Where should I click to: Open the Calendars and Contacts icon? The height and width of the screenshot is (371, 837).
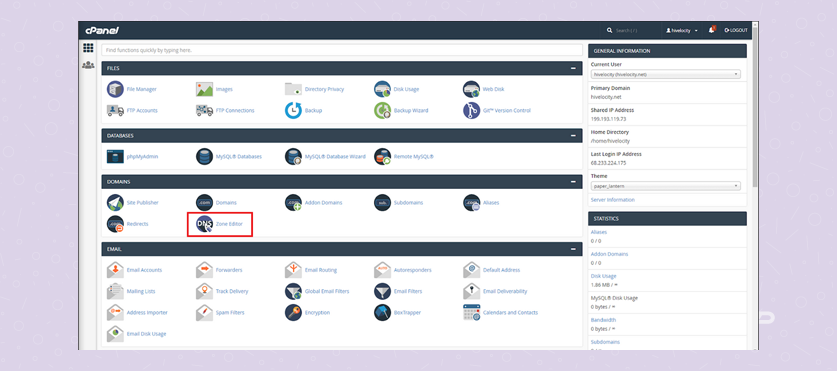(471, 313)
